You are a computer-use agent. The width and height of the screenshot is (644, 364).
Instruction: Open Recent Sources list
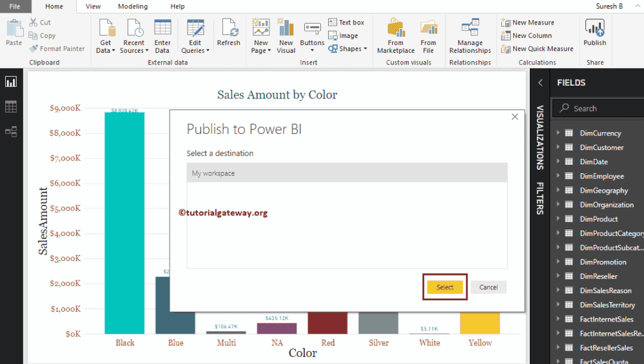click(x=134, y=37)
